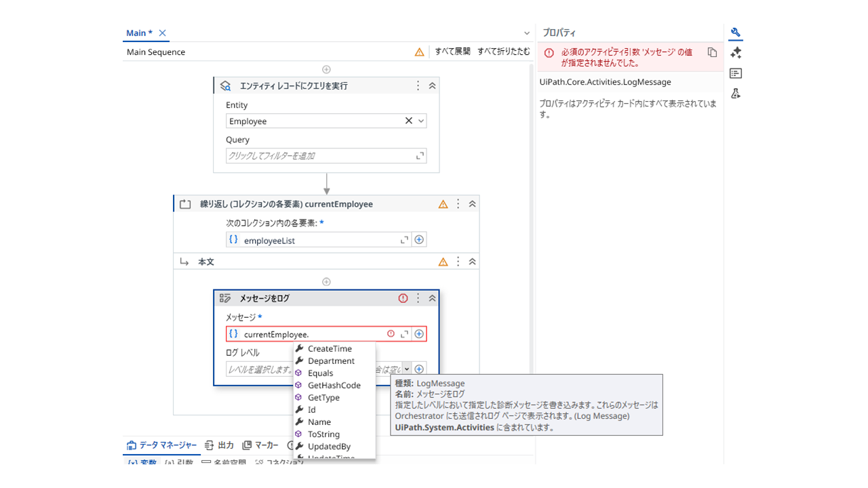868x488 pixels.
Task: Click the plus button beside employeeList field
Action: (x=419, y=240)
